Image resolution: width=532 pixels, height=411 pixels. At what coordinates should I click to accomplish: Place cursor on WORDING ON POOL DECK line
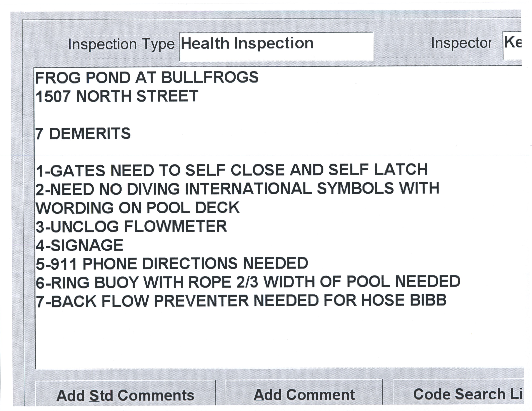pos(138,208)
